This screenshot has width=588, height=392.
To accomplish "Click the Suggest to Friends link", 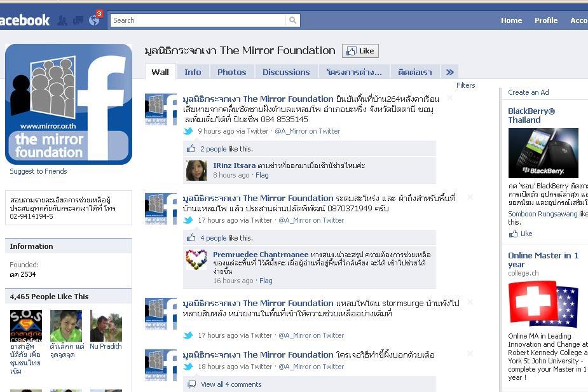I will (38, 171).
